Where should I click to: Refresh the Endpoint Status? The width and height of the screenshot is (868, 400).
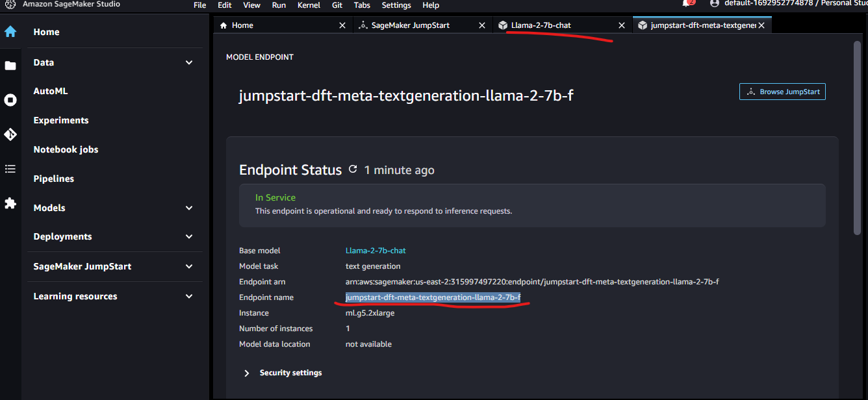[x=353, y=169]
